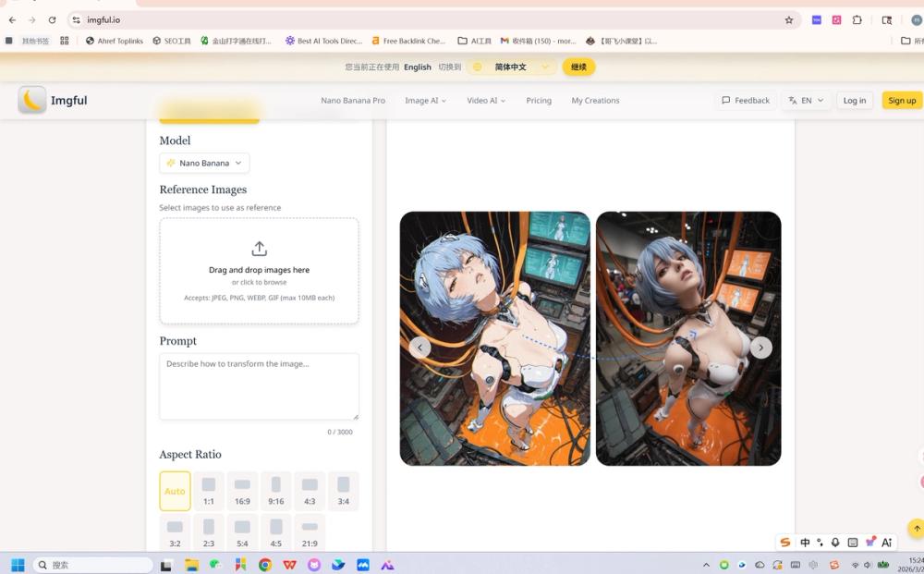Select the 3:2 aspect ratio
924x574 pixels.
click(x=175, y=532)
